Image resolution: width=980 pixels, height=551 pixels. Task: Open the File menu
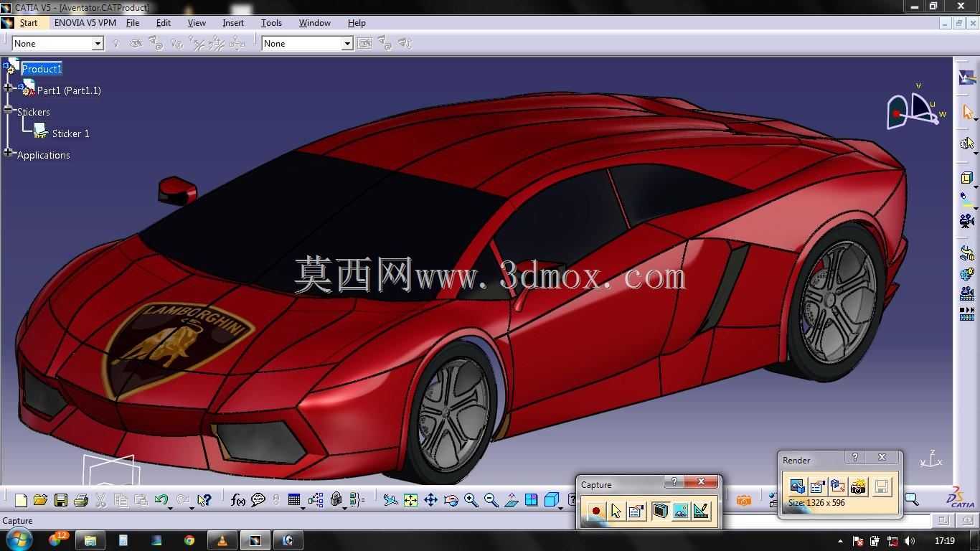pos(133,23)
